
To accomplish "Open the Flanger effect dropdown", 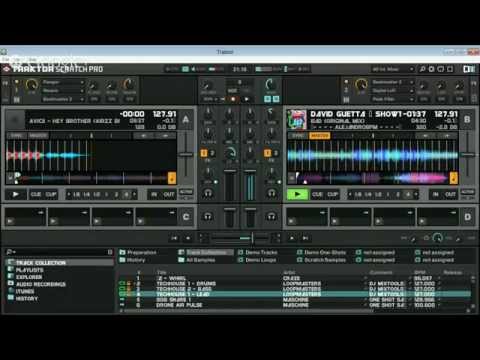I will [x=63, y=82].
